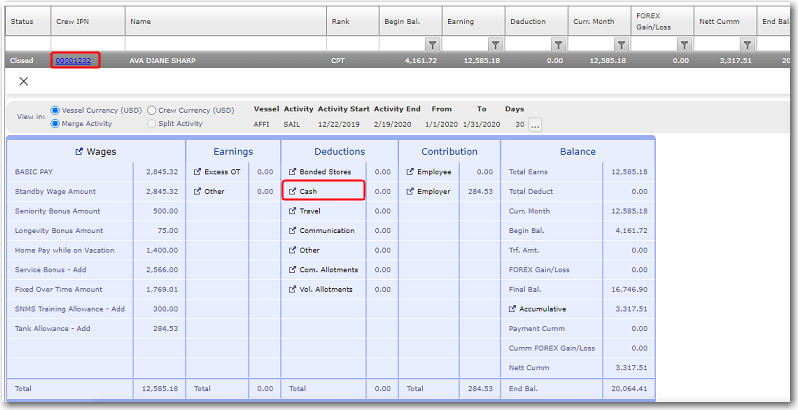Viewport: 798px width, 410px height.
Task: Click the Excess OT link icon
Action: 198,172
